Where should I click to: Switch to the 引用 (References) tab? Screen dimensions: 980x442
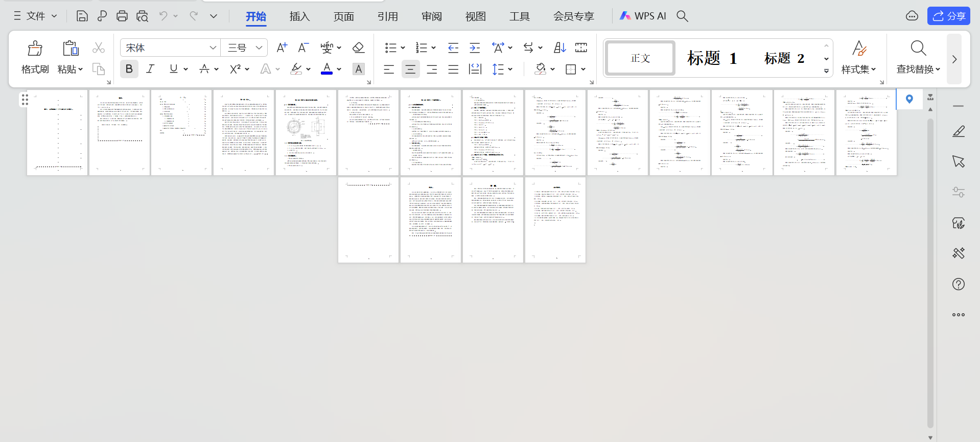388,16
